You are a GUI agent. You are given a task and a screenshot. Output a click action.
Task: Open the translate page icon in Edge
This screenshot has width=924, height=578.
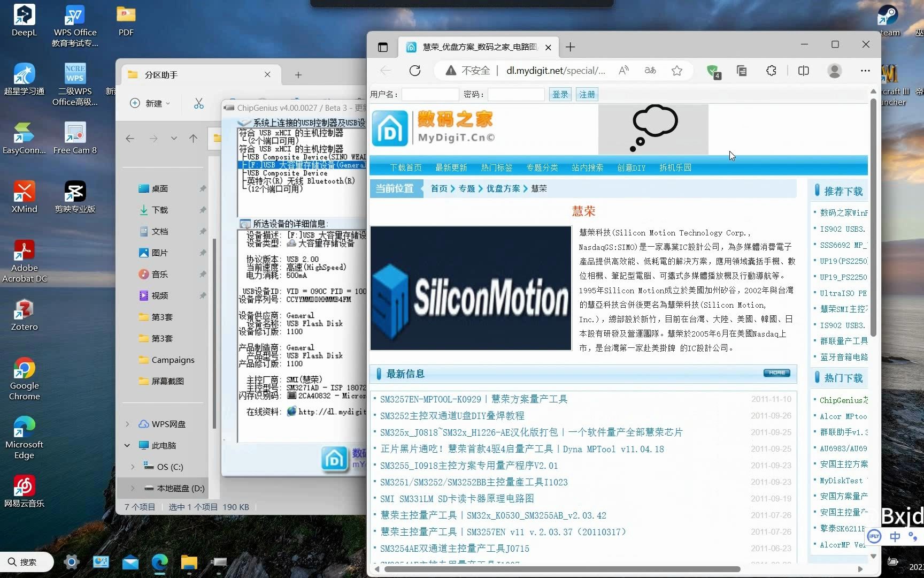coord(650,70)
